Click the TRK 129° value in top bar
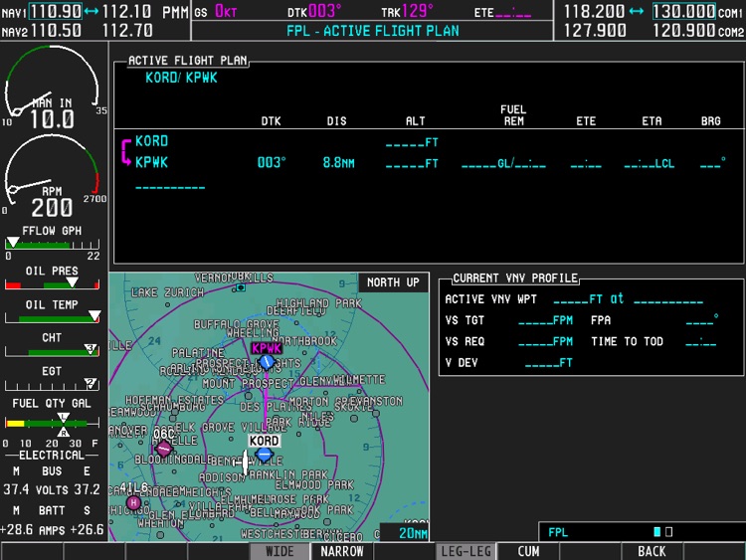Screen dimensions: 746x560 [418, 11]
